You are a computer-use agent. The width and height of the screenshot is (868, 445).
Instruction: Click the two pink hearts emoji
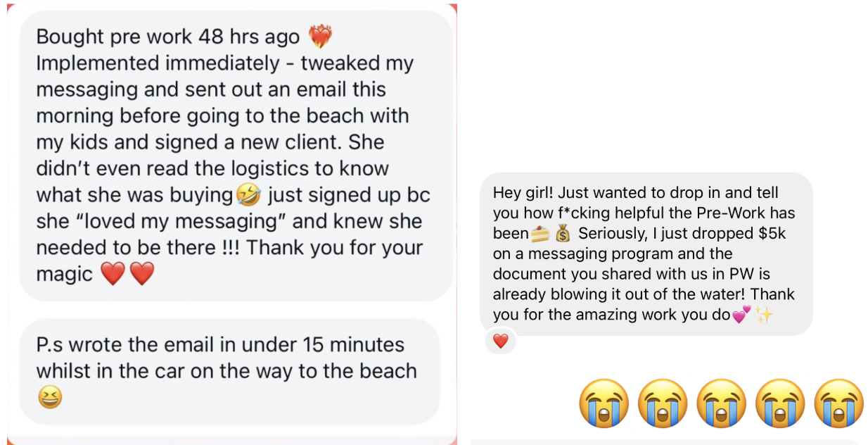click(741, 315)
